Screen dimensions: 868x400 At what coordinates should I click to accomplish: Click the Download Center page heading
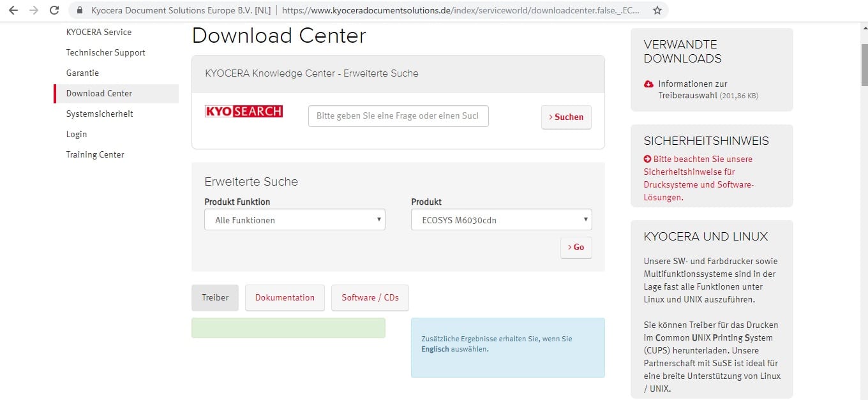click(279, 36)
